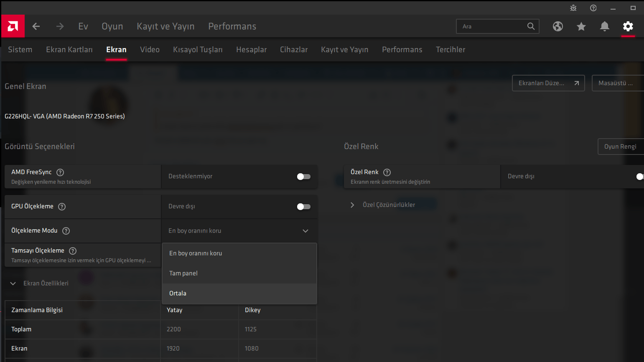644x362 pixels.
Task: Maximize the AMD Software window
Action: pyautogui.click(x=633, y=8)
